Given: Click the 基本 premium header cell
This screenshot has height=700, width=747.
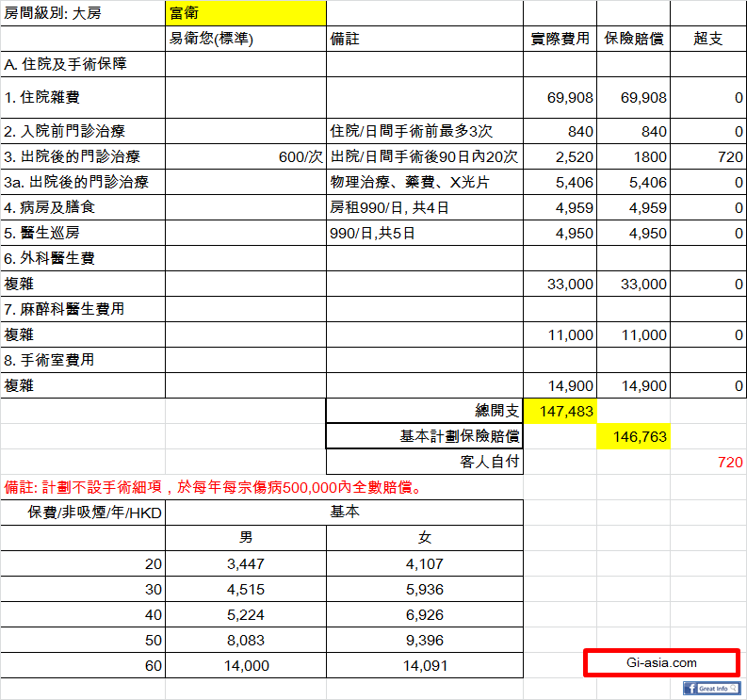Looking at the screenshot, I should [344, 513].
